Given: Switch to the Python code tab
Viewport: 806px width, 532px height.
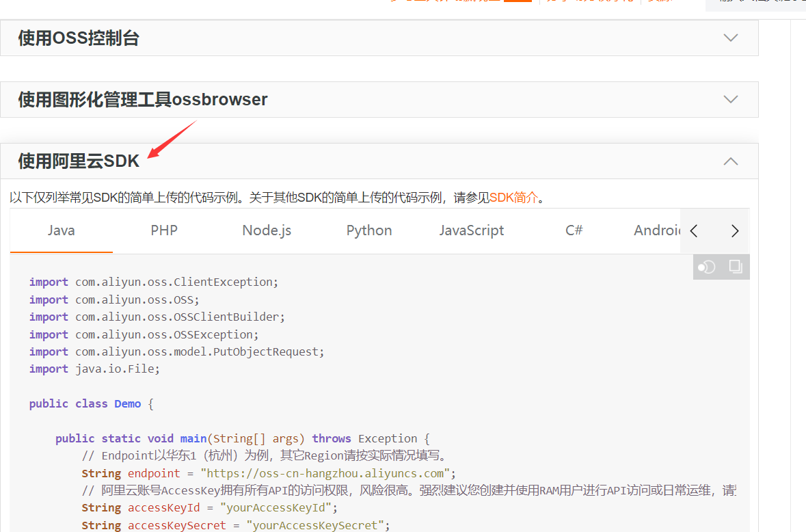Looking at the screenshot, I should coord(369,230).
